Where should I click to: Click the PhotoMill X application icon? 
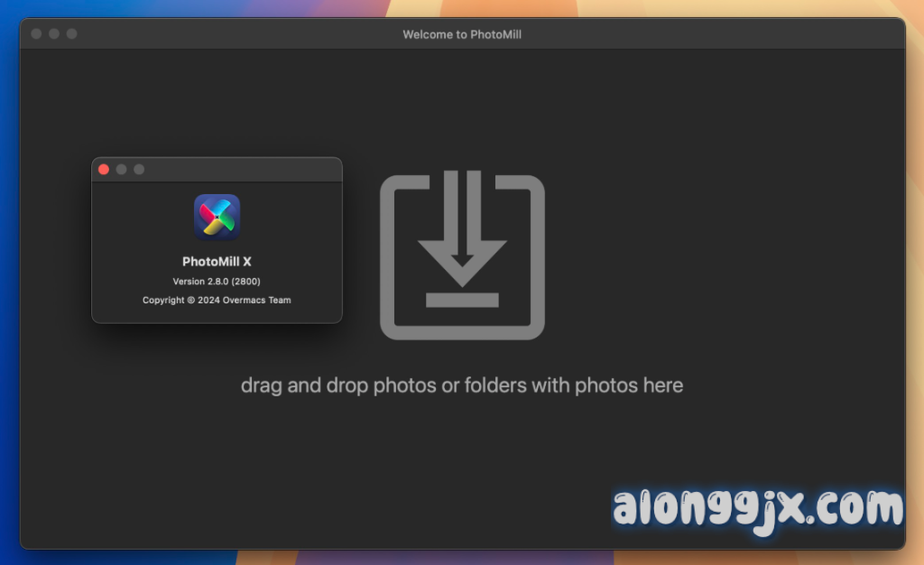pyautogui.click(x=217, y=217)
